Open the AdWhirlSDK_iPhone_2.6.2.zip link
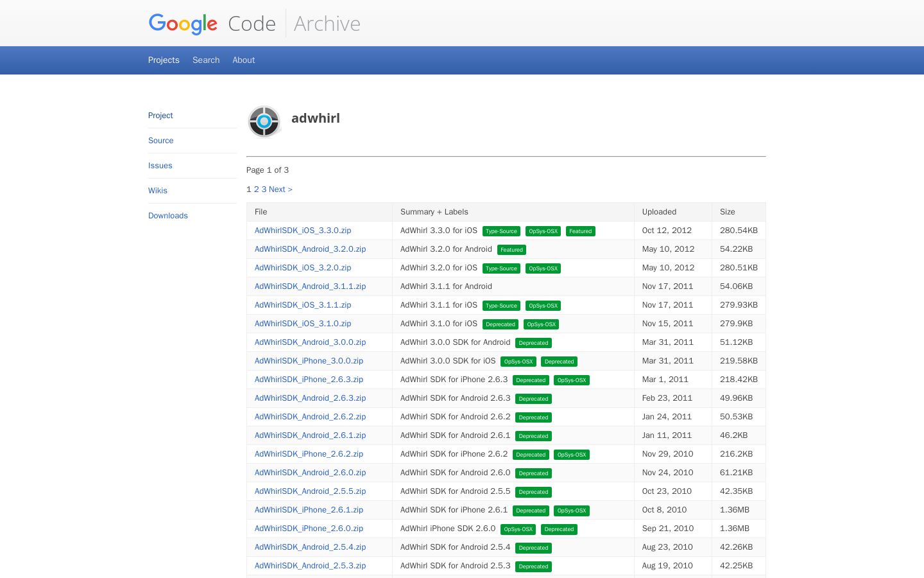Viewport: 924px width, 578px height. click(x=309, y=454)
